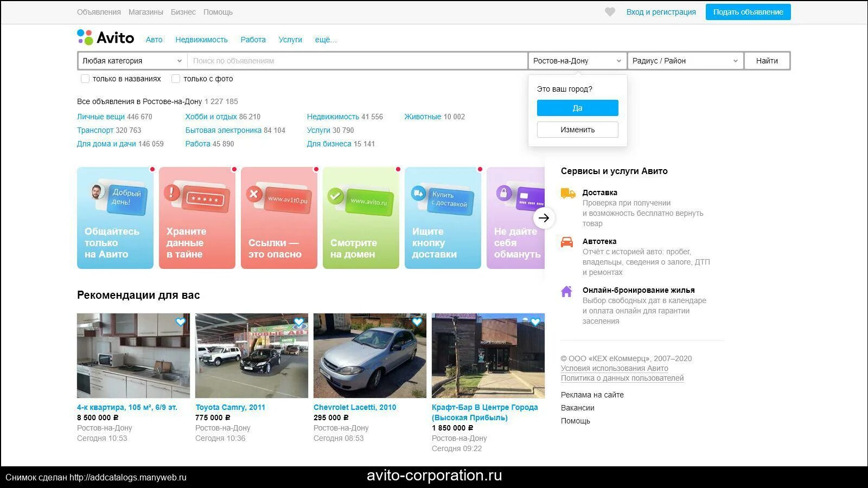This screenshot has height=488, width=868.
Task: Favorite the Крафт-Бар listing heart
Action: [x=535, y=322]
